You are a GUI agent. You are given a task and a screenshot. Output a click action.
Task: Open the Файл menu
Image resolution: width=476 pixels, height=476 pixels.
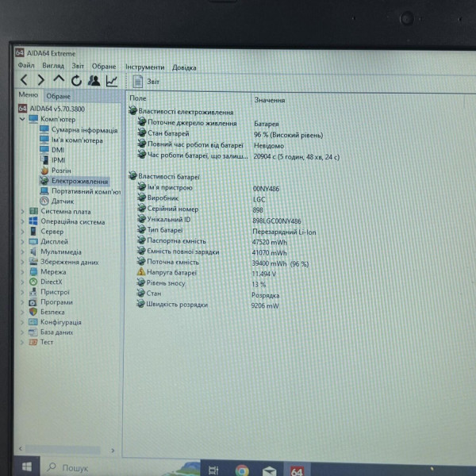[x=26, y=65]
